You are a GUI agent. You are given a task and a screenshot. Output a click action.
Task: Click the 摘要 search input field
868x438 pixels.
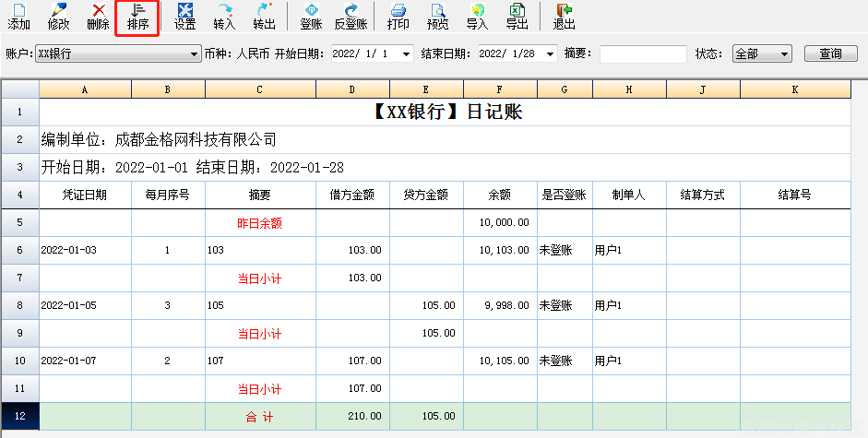pyautogui.click(x=643, y=54)
